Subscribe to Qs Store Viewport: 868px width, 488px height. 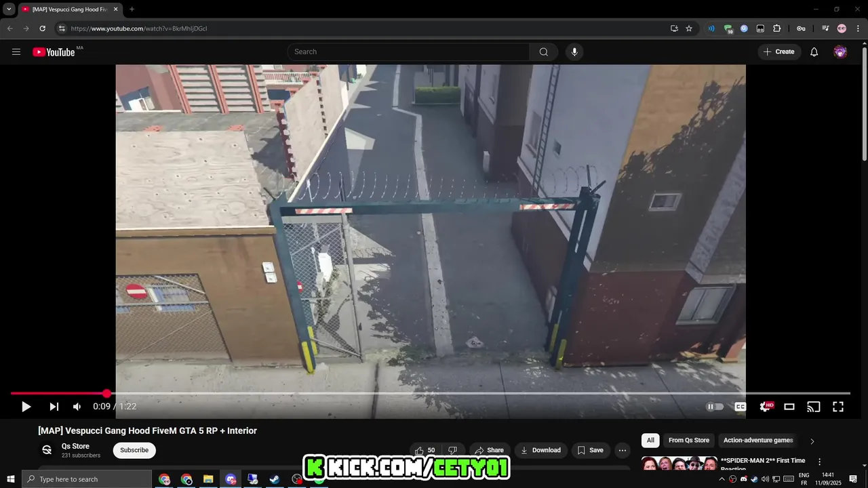(x=134, y=450)
